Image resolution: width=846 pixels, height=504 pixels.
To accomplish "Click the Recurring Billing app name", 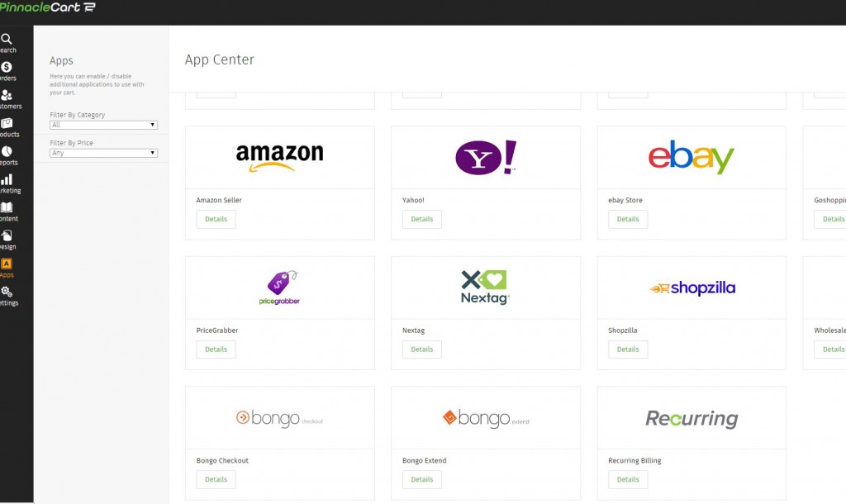I will pyautogui.click(x=634, y=461).
